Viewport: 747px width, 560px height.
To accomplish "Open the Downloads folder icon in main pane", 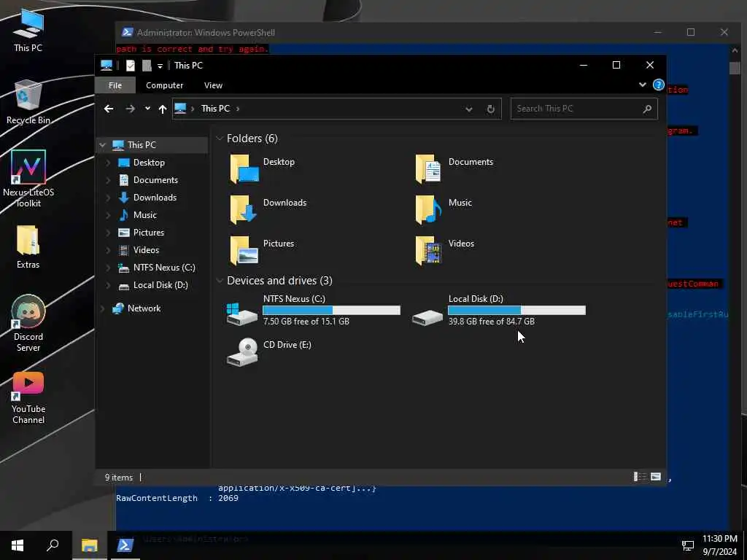I will coord(244,209).
